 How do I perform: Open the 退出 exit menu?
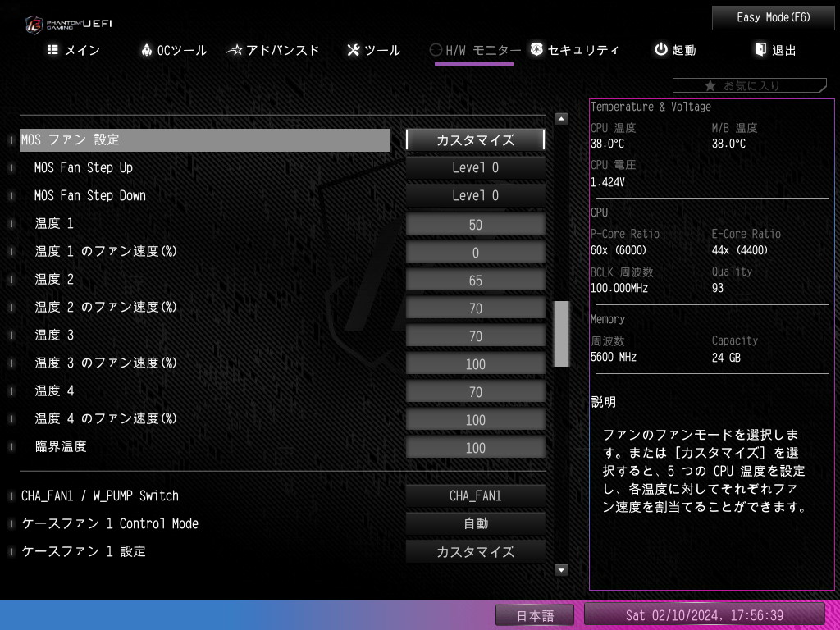point(776,50)
